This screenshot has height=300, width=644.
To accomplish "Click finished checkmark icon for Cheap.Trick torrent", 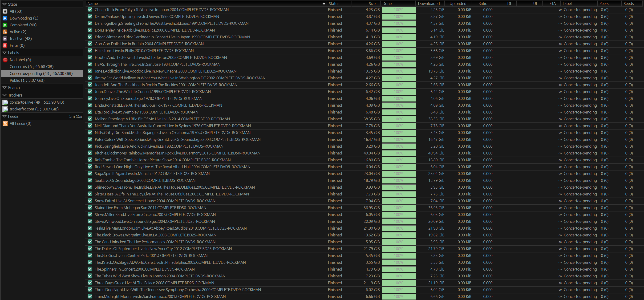I will coord(90,9).
